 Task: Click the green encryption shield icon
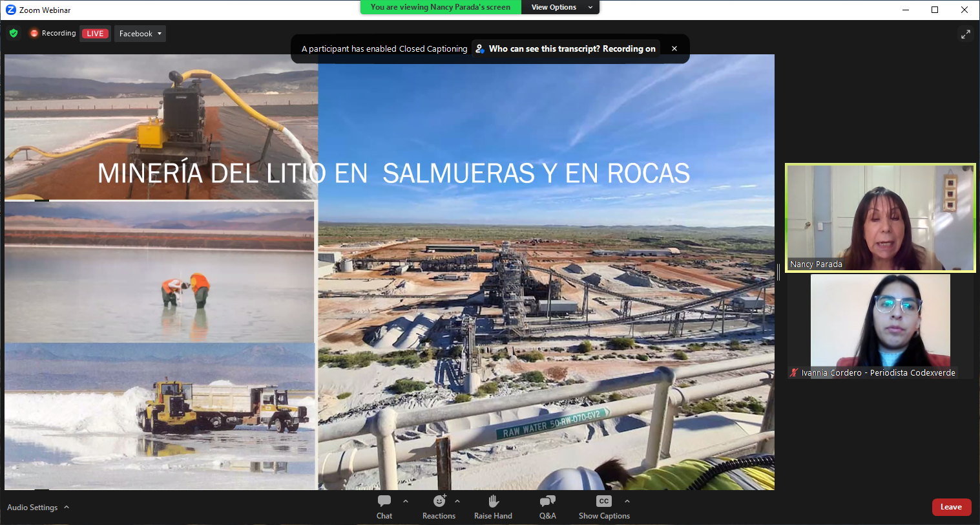[14, 33]
